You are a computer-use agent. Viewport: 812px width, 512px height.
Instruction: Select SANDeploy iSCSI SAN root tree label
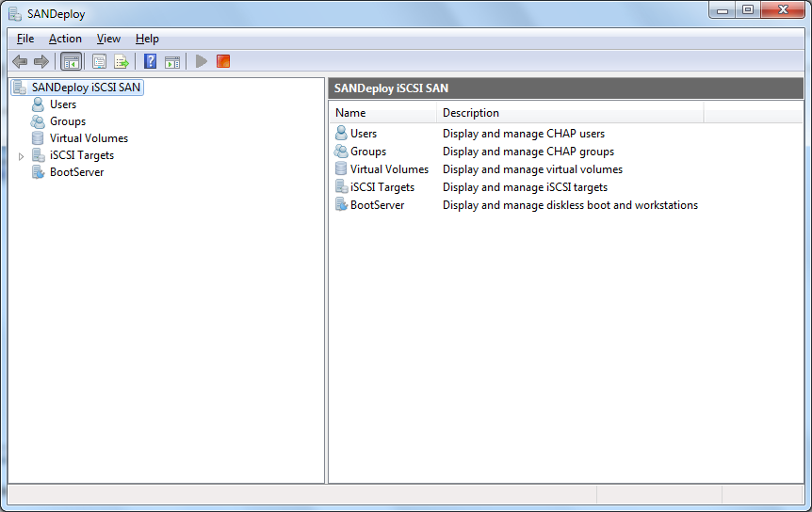coord(86,88)
